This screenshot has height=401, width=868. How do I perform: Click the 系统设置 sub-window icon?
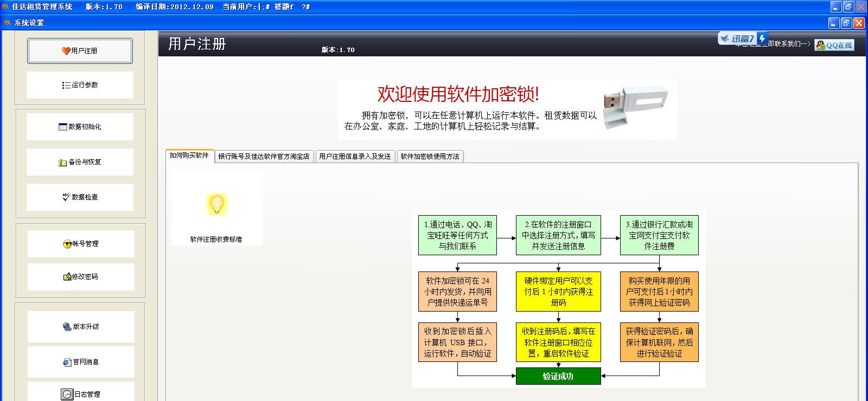tap(7, 23)
